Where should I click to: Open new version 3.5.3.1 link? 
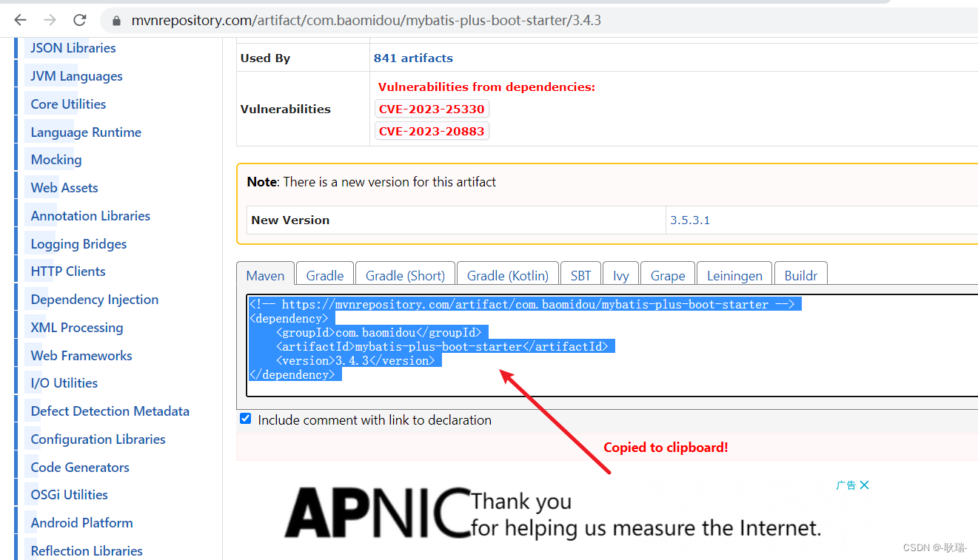690,220
